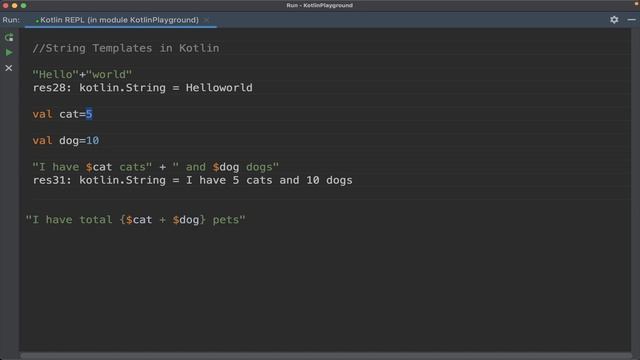Screen dimensions: 640x360
Task: Close the Kotlin REPL tab
Action: tap(207, 20)
